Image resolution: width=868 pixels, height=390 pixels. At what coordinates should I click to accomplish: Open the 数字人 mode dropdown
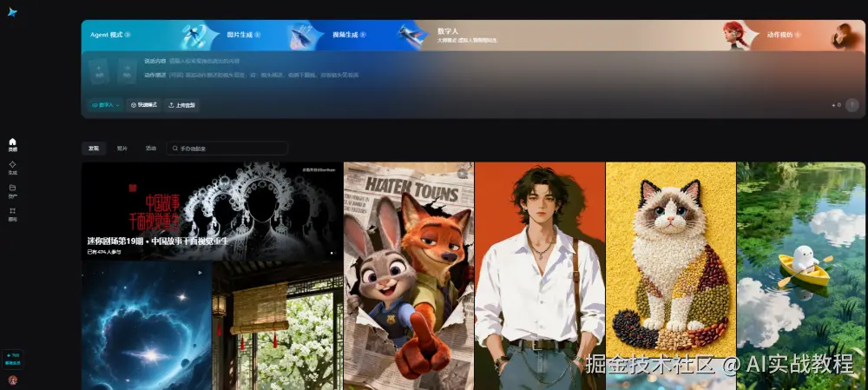coord(105,105)
